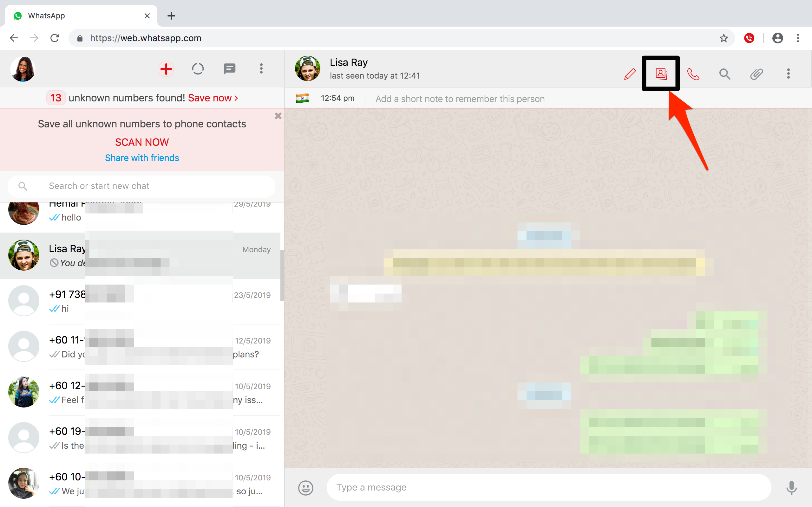
Task: Click Share with friends link
Action: [x=142, y=158]
